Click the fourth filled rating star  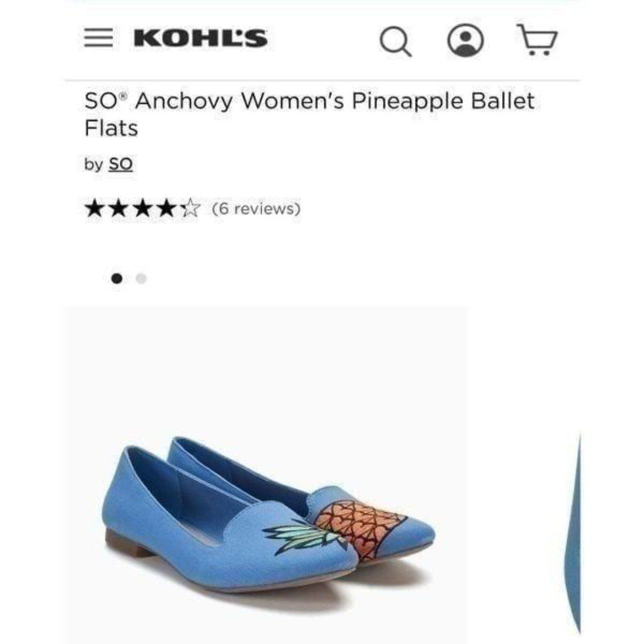pyautogui.click(x=166, y=208)
